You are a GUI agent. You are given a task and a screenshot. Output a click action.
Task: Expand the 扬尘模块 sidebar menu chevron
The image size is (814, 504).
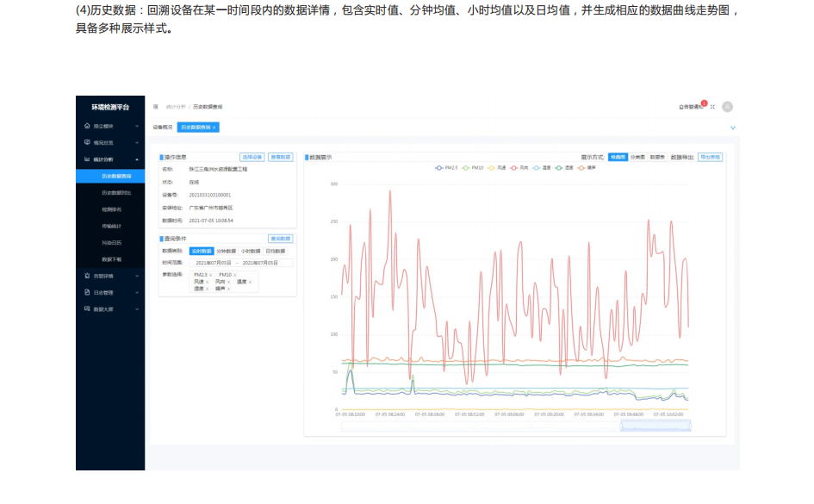click(137, 126)
